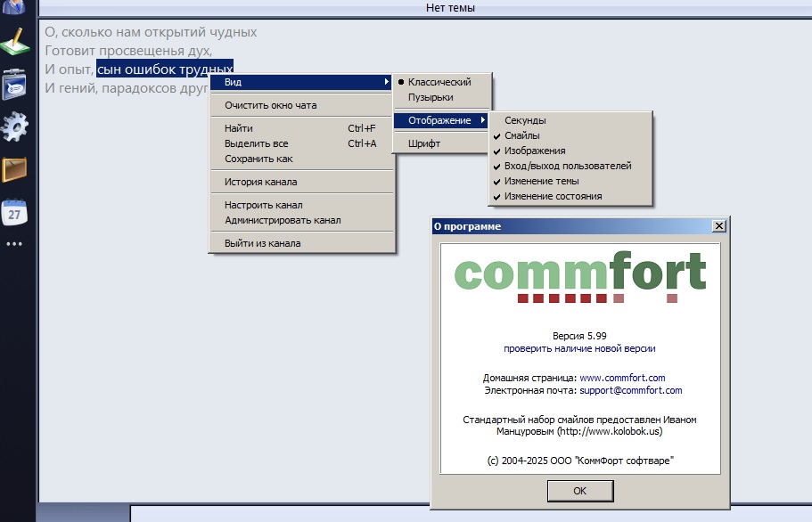Screen dimensions: 812x522
Task: Close the О программе dialog
Action: click(718, 226)
